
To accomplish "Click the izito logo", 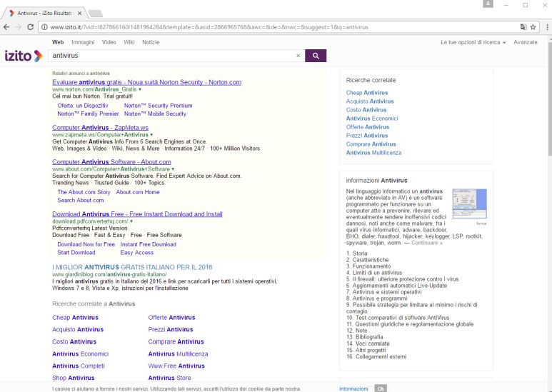I will click(x=24, y=56).
